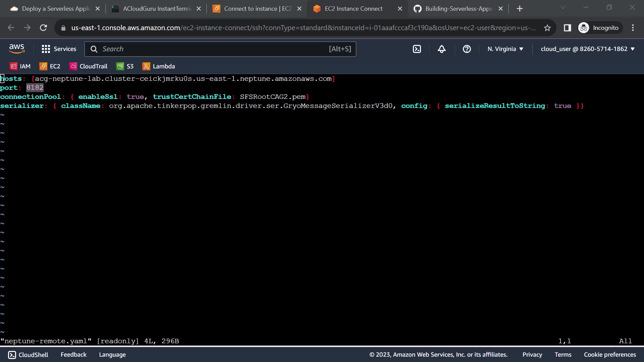Open the Services grid menu
The image size is (644, 362).
[x=59, y=49]
